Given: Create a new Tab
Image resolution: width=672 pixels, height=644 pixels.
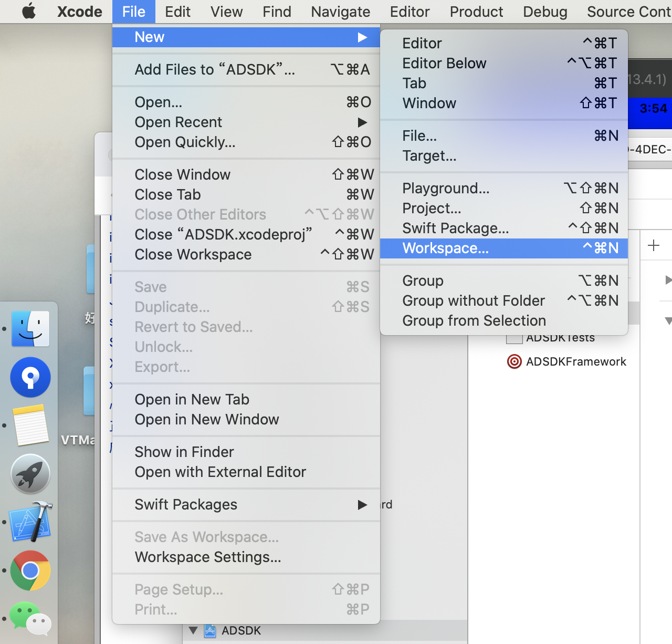Looking at the screenshot, I should [x=504, y=84].
